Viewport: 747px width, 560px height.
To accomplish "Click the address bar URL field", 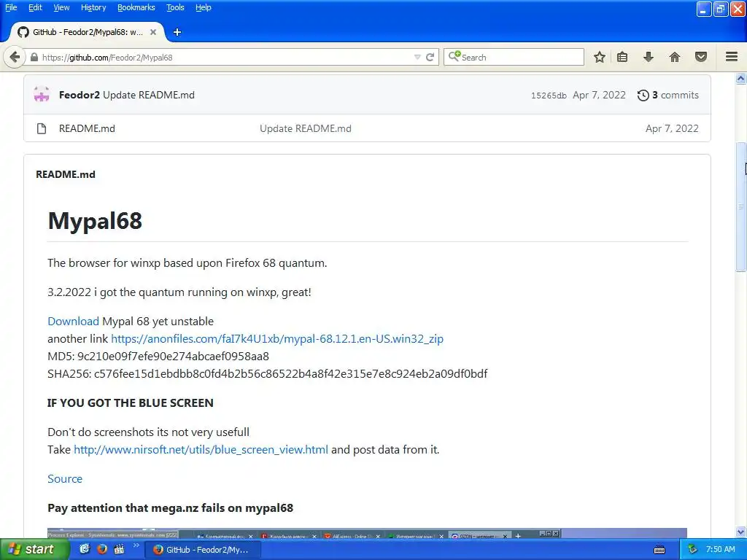I will (224, 57).
